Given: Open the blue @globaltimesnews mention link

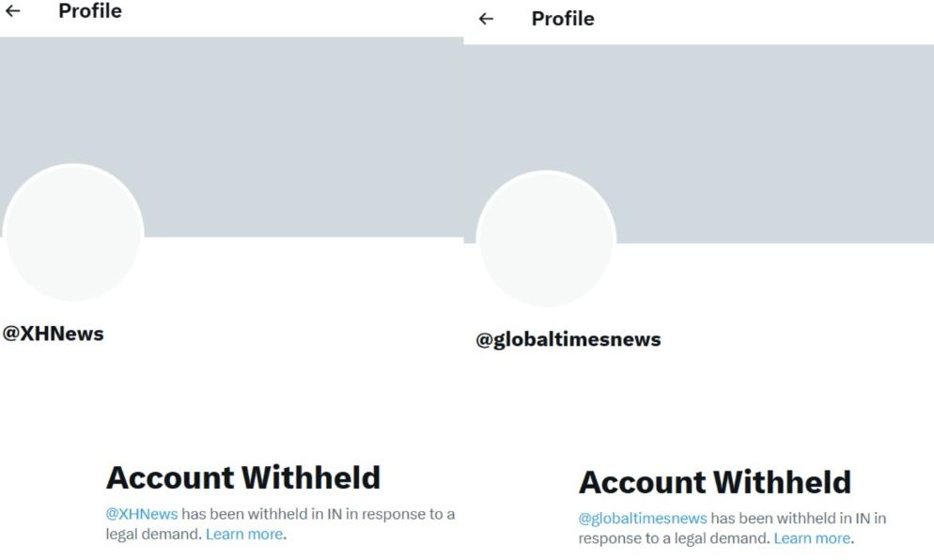Looking at the screenshot, I should [x=643, y=519].
